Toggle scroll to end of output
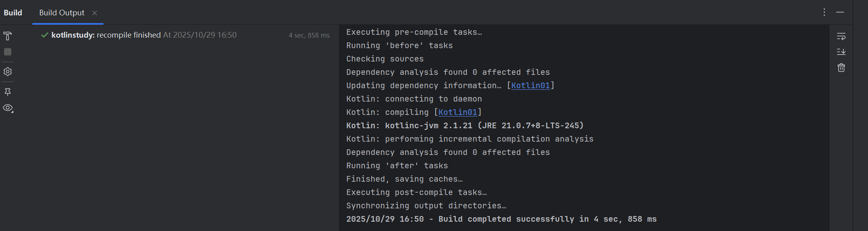The image size is (868, 231). (x=841, y=52)
